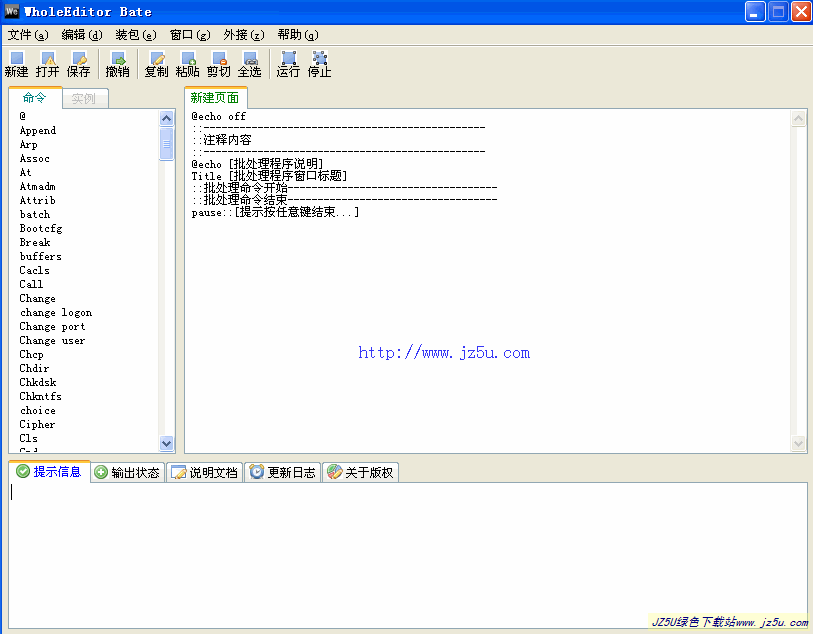Switch to the 实例 tab

tap(85, 98)
